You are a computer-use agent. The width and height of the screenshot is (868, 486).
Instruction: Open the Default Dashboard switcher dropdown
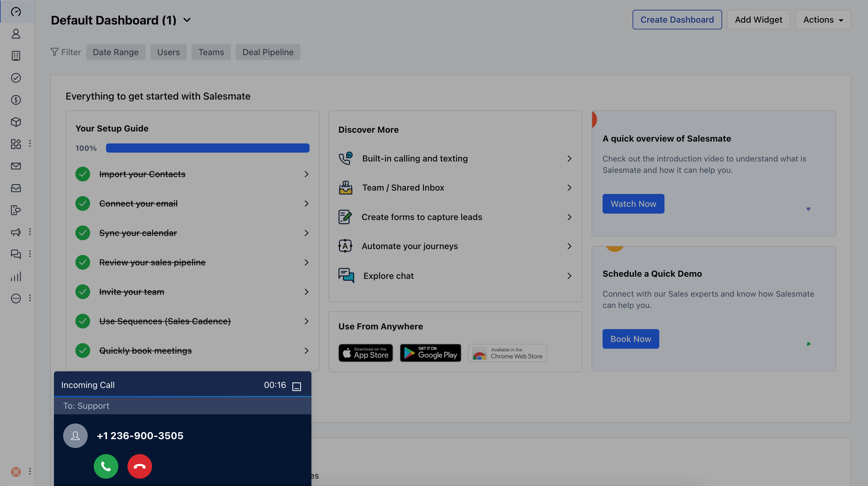click(x=187, y=20)
